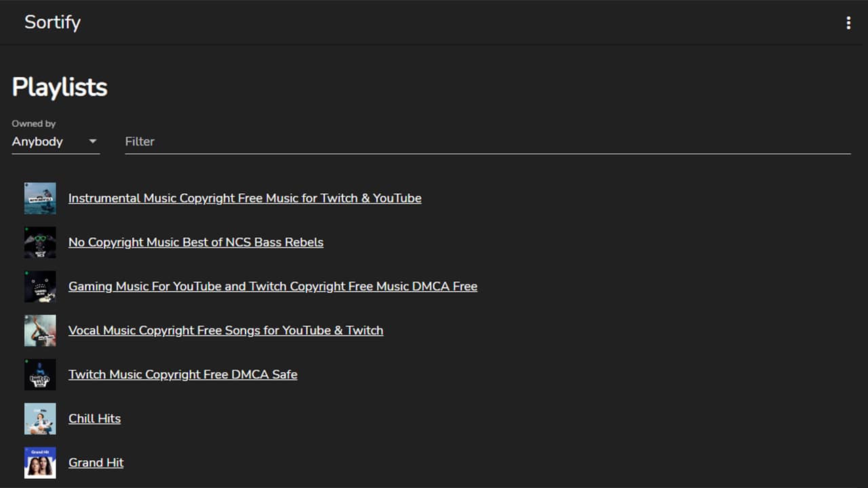Click the Grand Hit playlist cover art
Screen dimensions: 868x488
(40, 462)
